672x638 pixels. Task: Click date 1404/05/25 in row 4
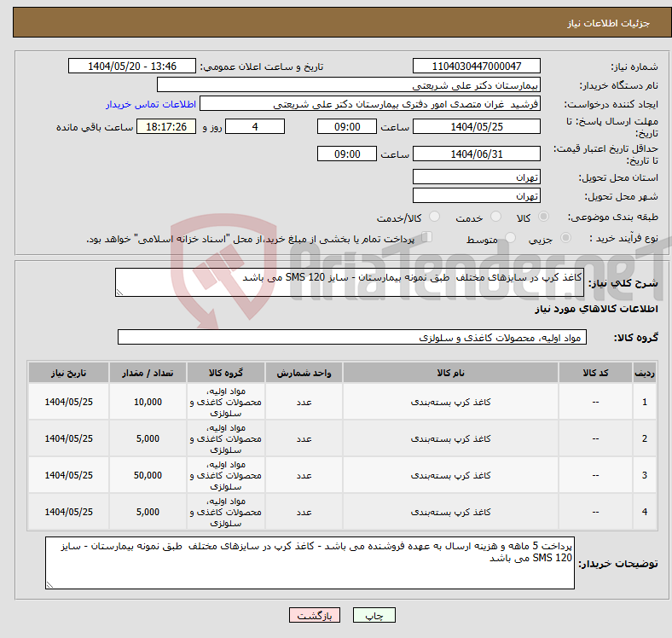[68, 512]
